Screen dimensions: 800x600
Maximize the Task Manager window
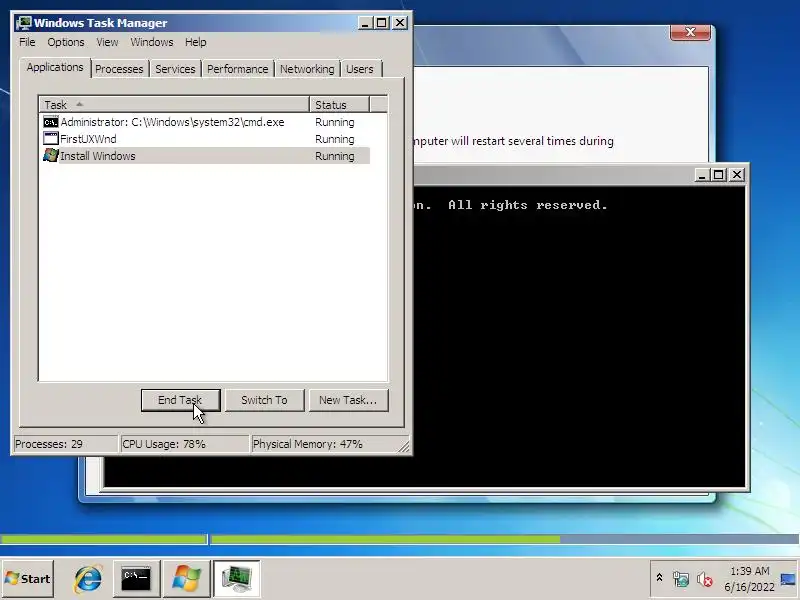click(x=381, y=23)
